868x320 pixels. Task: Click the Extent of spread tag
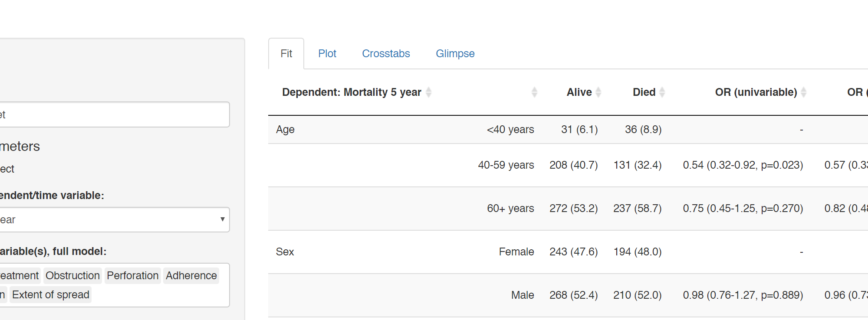[x=51, y=295]
